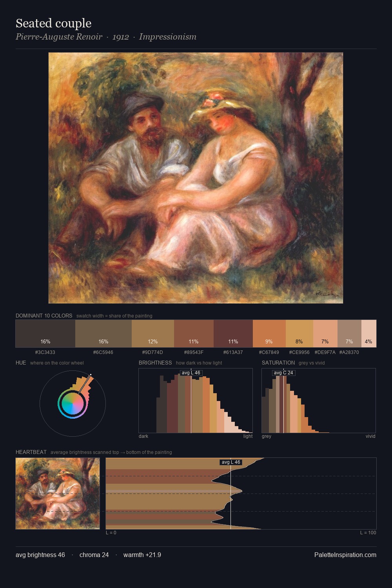
Task: Click the hue color wheel
Action: coord(73,403)
